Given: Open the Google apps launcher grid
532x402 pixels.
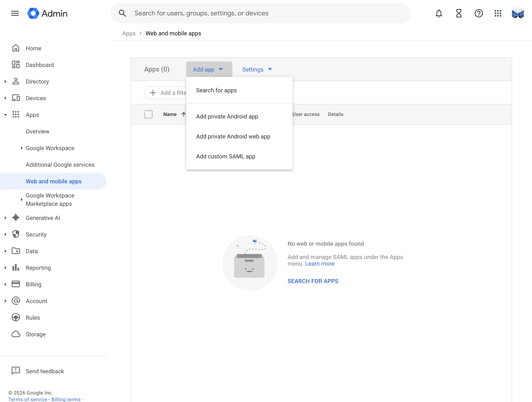Looking at the screenshot, I should [x=498, y=13].
